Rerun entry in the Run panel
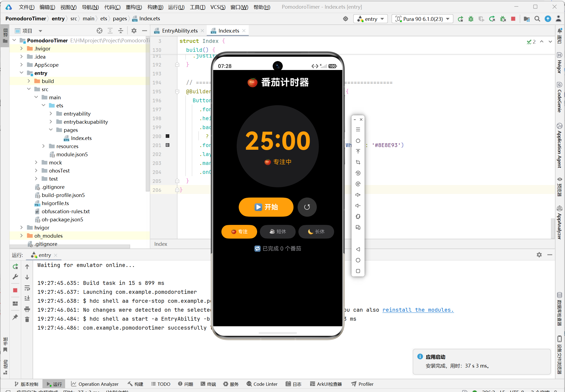This screenshot has width=565, height=392. 15,267
